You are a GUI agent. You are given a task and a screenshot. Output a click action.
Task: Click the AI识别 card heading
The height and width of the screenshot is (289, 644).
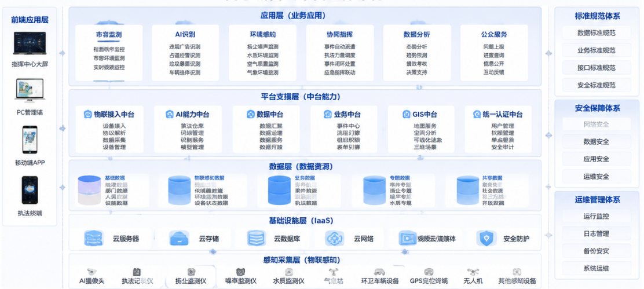[185, 35]
